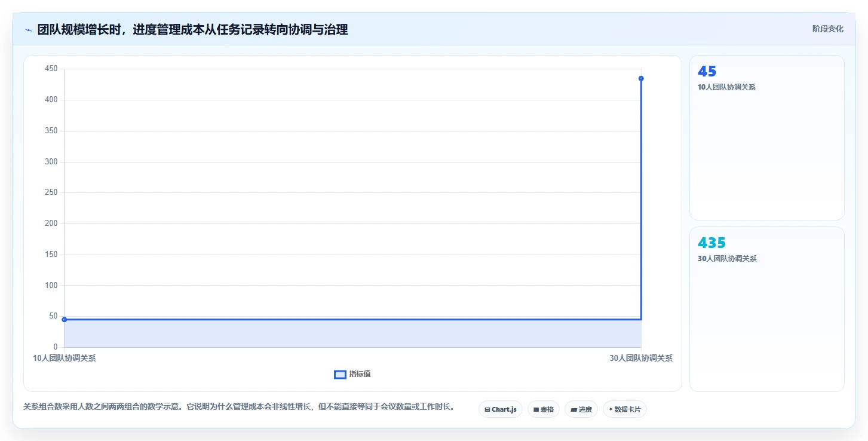The height and width of the screenshot is (441, 868).
Task: Click the y-axis tick 350
Action: click(x=51, y=131)
